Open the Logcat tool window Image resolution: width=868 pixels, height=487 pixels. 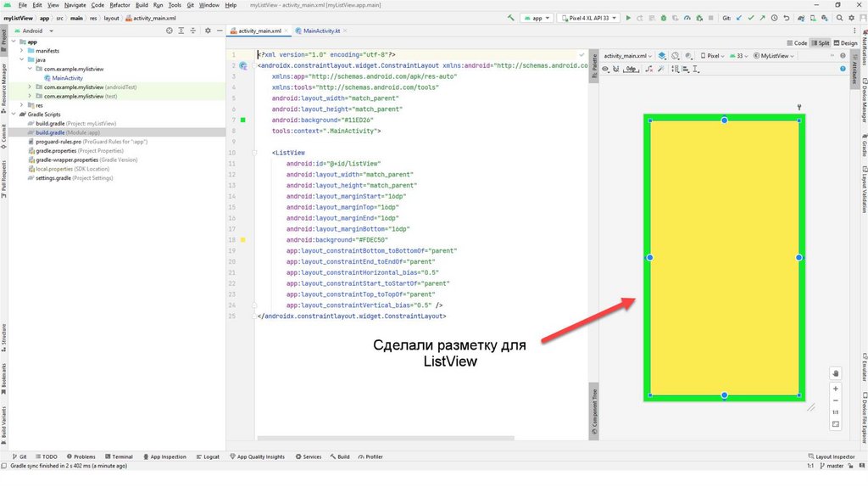tap(209, 456)
